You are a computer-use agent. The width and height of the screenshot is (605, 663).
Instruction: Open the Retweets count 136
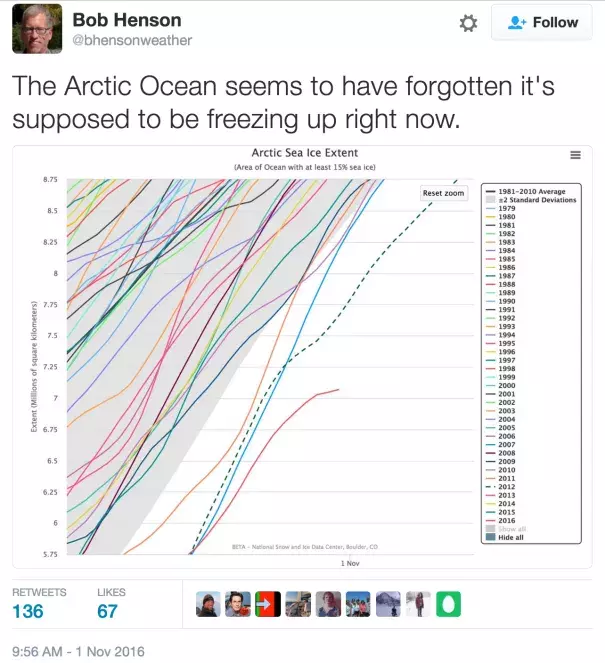28,611
